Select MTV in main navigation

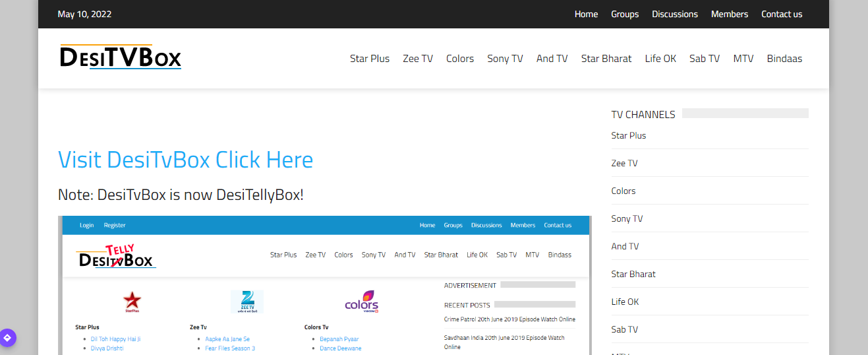point(743,58)
